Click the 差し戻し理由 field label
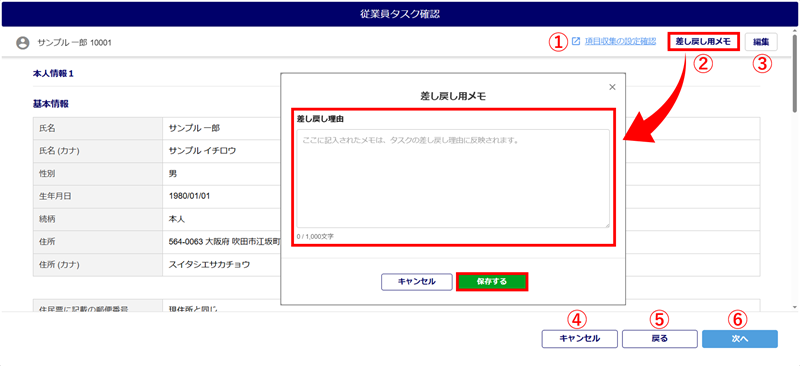Viewport: 800px width, 366px height. (x=320, y=118)
